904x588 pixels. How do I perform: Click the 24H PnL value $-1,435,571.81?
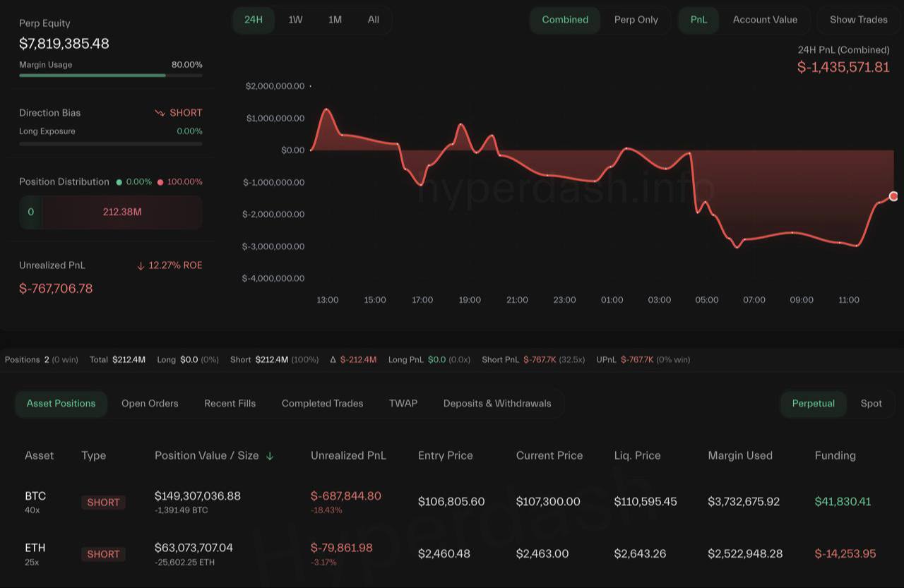click(x=843, y=68)
